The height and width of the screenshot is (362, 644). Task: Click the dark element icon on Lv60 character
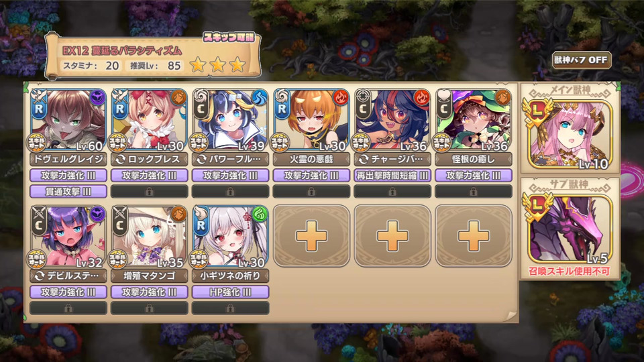97,97
